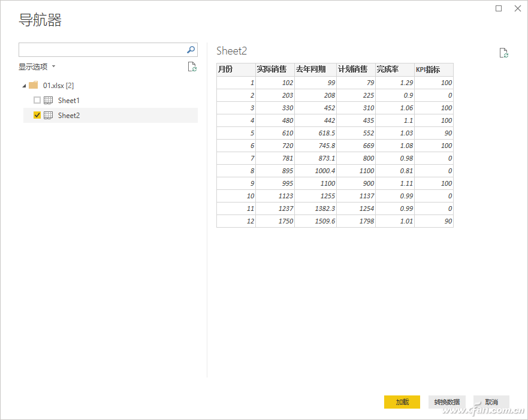Image resolution: width=528 pixels, height=420 pixels.
Task: Select Sheet2 in the tree
Action: [x=68, y=115]
